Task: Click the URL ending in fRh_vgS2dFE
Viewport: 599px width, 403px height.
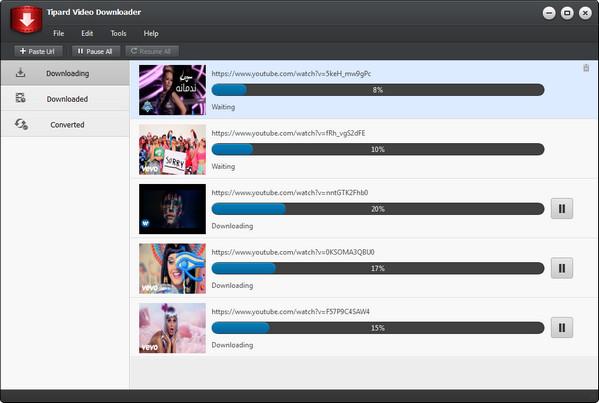Action: tap(288, 133)
